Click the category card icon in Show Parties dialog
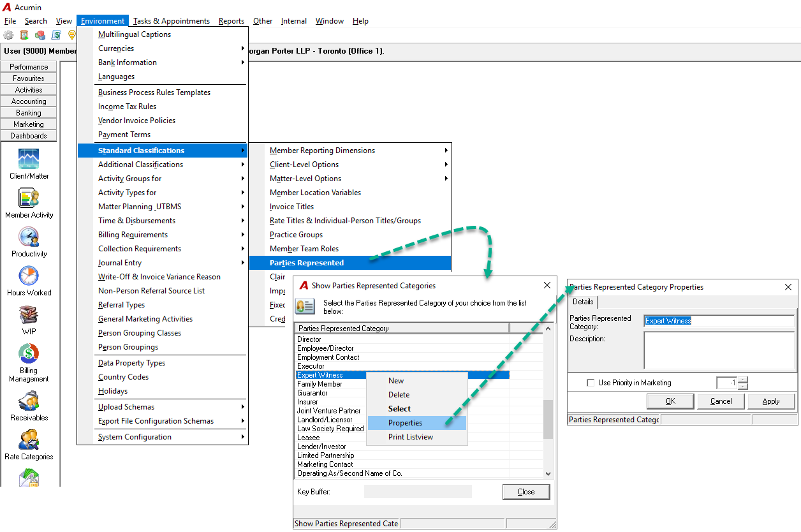Image resolution: width=801 pixels, height=532 pixels. (304, 306)
